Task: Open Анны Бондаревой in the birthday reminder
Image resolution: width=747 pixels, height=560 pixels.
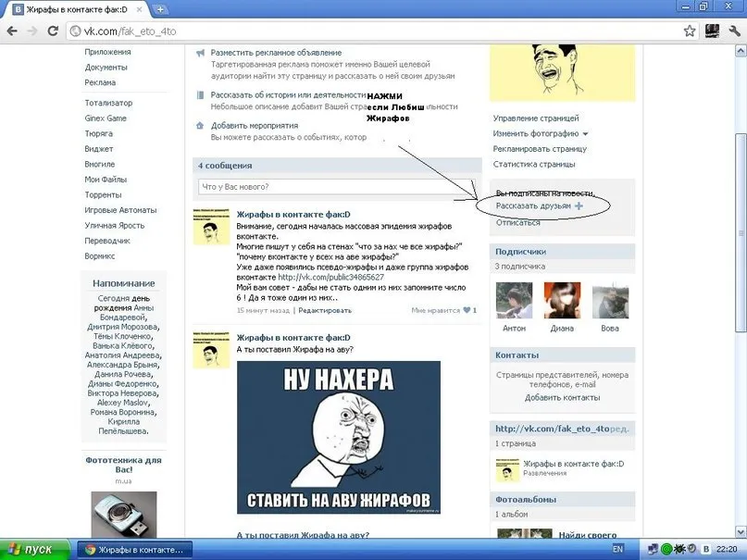Action: pyautogui.click(x=127, y=312)
